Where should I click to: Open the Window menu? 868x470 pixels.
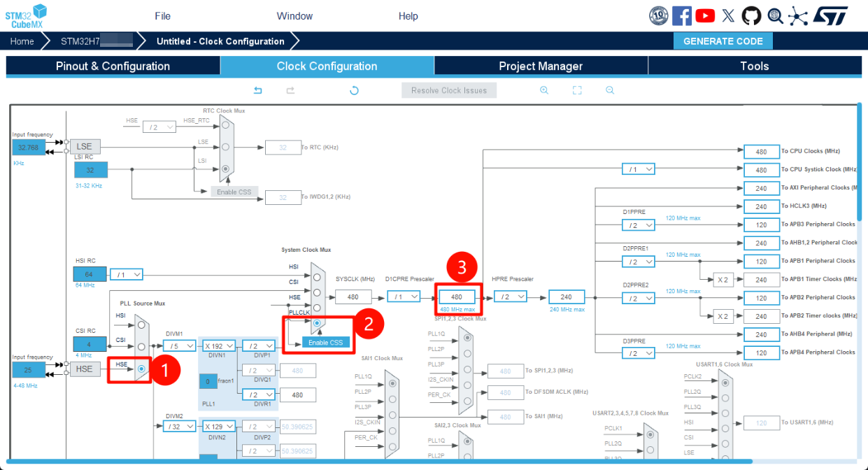[294, 16]
